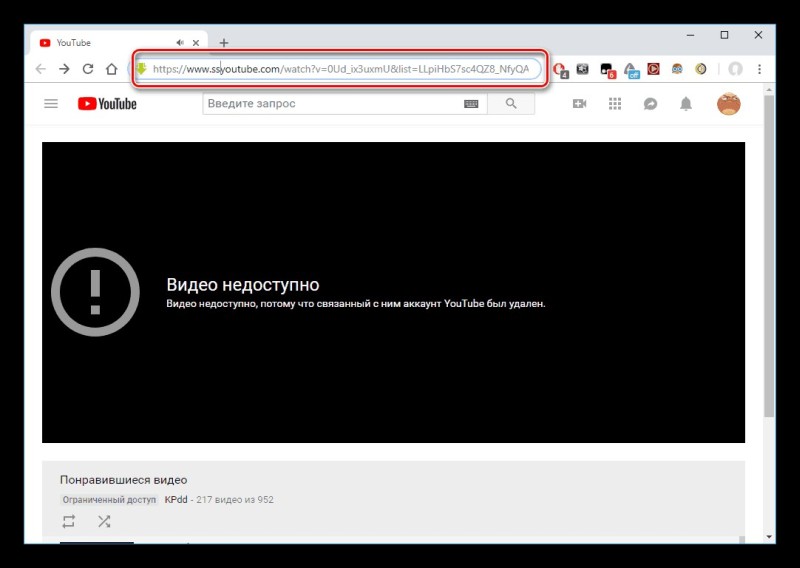800x568 pixels.
Task: Click the unavailable video player area
Action: pyautogui.click(x=393, y=292)
